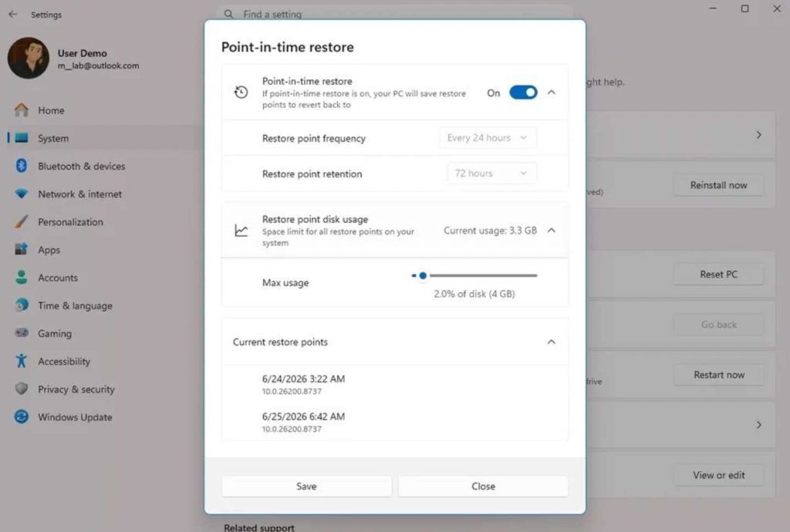790x532 pixels.
Task: Click the Home house icon
Action: (x=21, y=109)
